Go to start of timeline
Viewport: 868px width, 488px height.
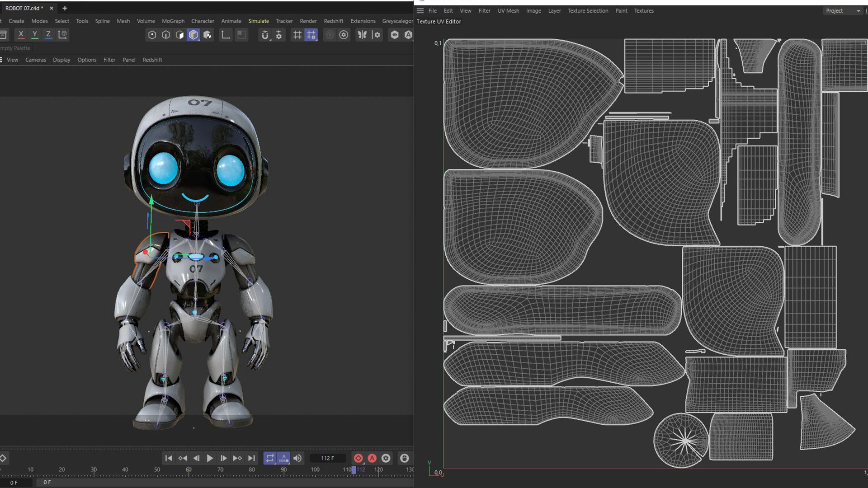[169, 458]
